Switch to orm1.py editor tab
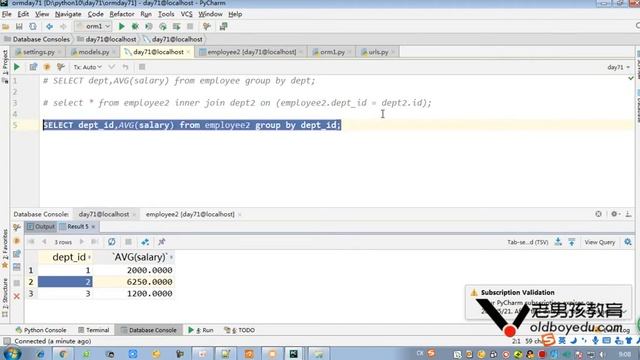Screen dimensions: 640x360 click(332, 52)
